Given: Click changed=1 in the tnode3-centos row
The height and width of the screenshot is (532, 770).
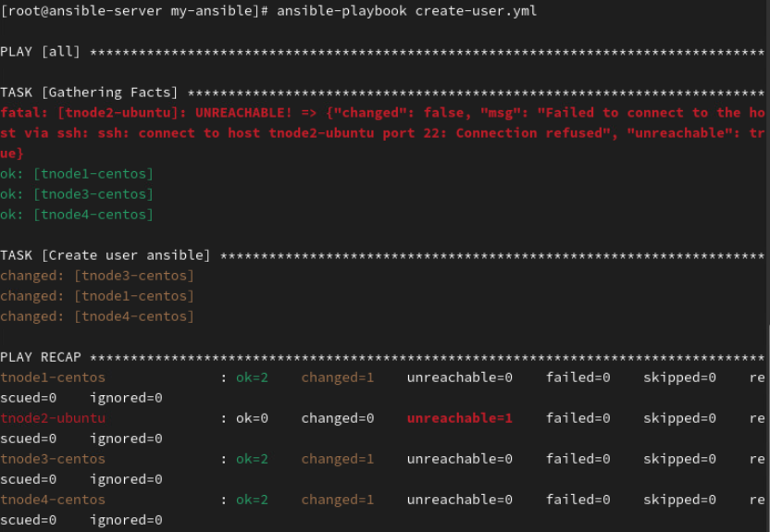Looking at the screenshot, I should 338,459.
